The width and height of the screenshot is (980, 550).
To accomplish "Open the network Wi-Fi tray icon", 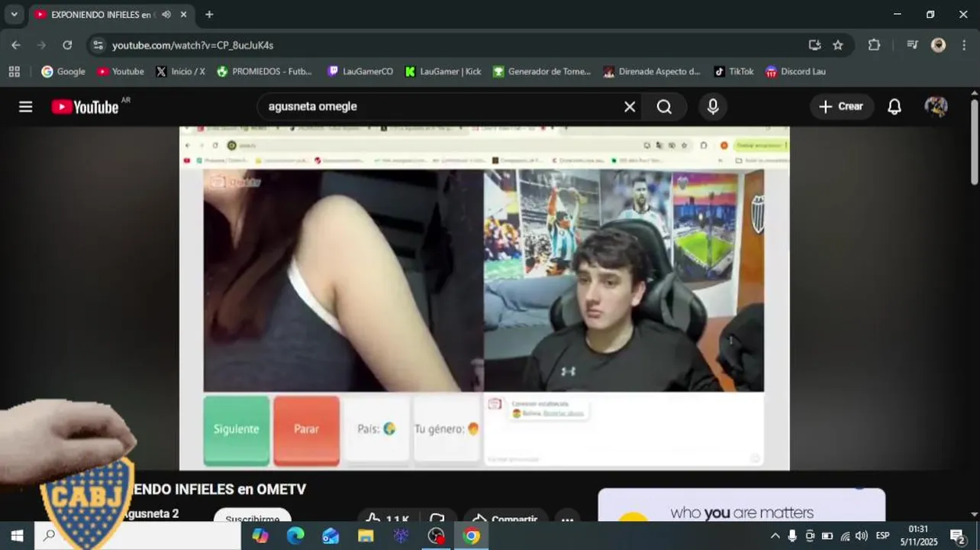I will pos(844,535).
